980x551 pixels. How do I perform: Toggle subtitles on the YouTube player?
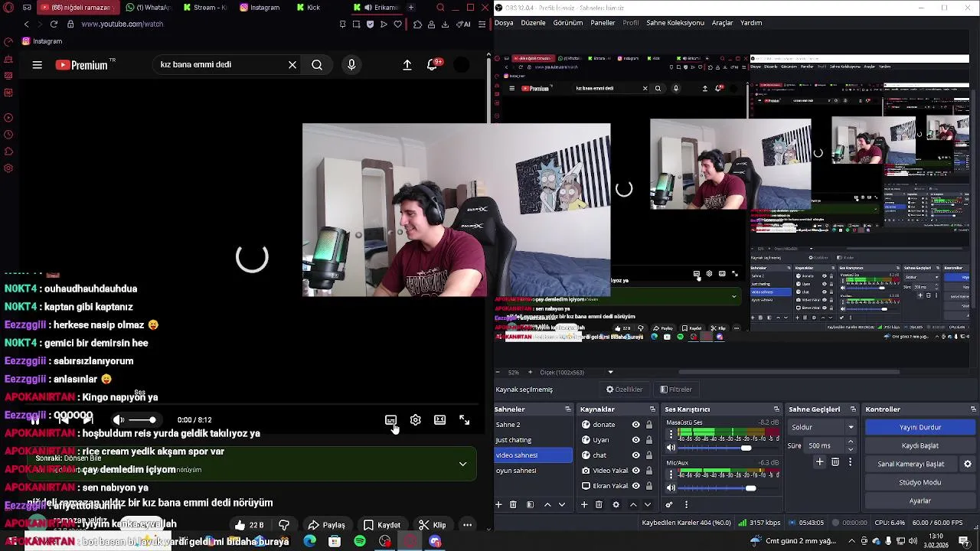(x=390, y=420)
